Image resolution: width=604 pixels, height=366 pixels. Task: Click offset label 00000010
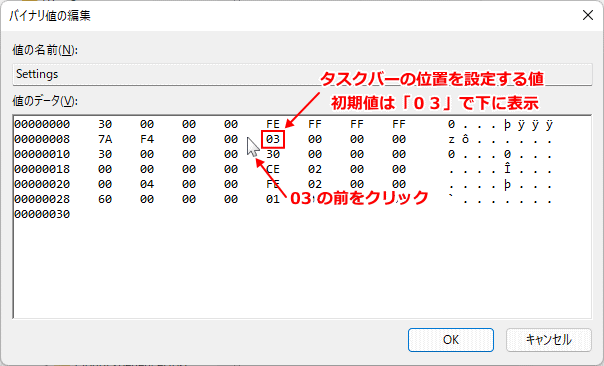coord(42,154)
